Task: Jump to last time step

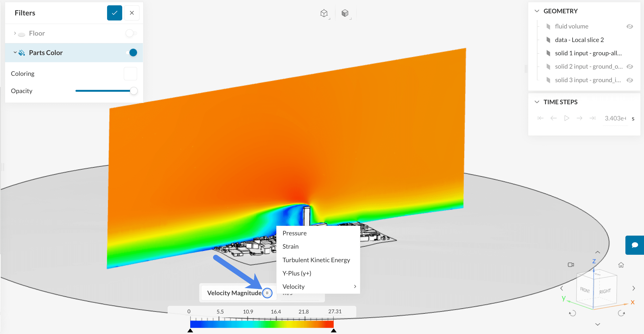Action: (x=592, y=118)
